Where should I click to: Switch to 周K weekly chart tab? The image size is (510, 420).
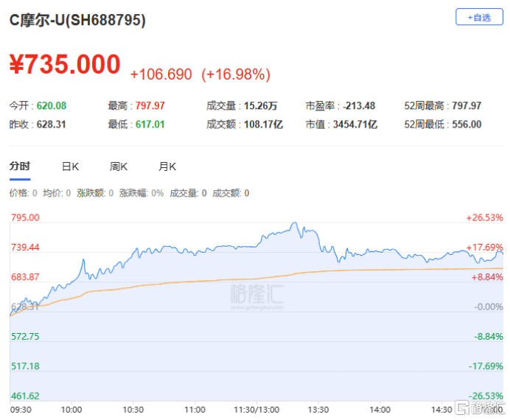click(119, 167)
